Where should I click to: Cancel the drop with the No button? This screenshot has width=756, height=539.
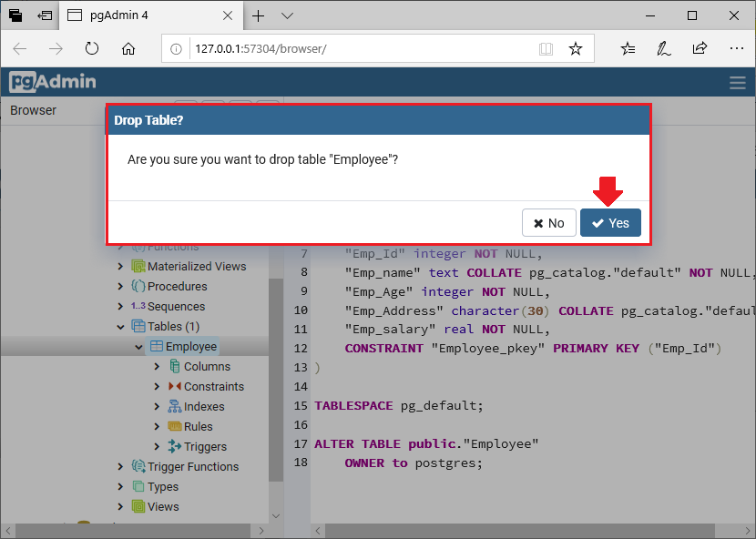(x=548, y=222)
